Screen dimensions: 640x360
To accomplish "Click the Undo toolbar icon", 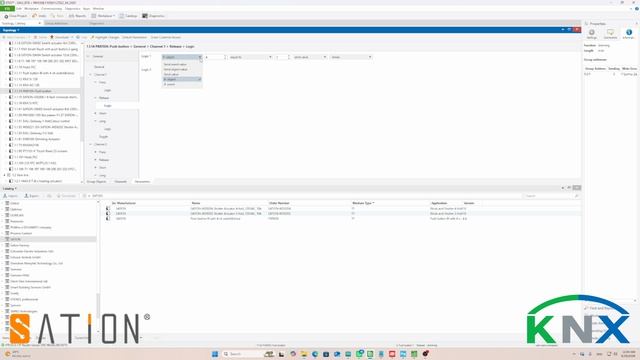I will [35, 16].
